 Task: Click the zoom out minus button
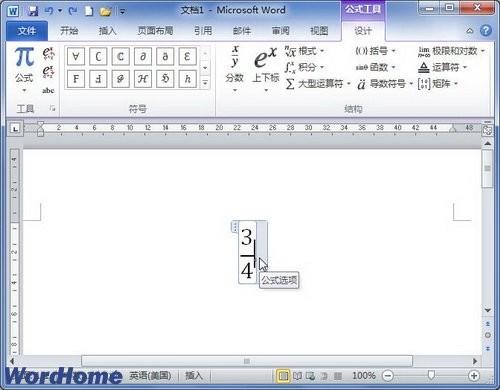[x=388, y=376]
